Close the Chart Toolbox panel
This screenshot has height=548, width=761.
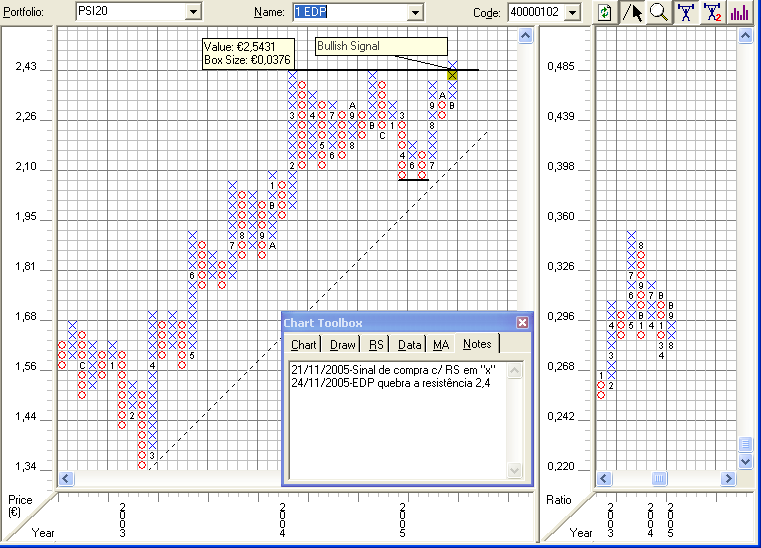(522, 323)
